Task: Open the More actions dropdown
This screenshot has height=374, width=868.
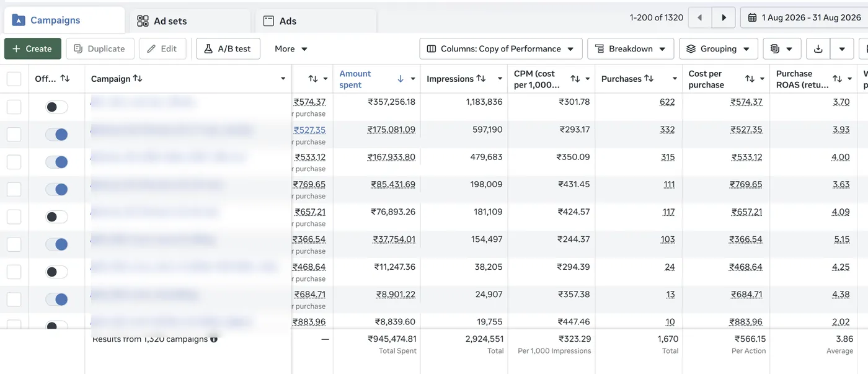Action: tap(291, 49)
